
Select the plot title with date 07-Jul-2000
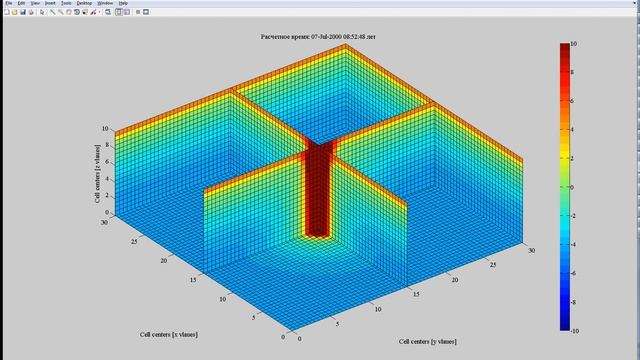pyautogui.click(x=318, y=37)
